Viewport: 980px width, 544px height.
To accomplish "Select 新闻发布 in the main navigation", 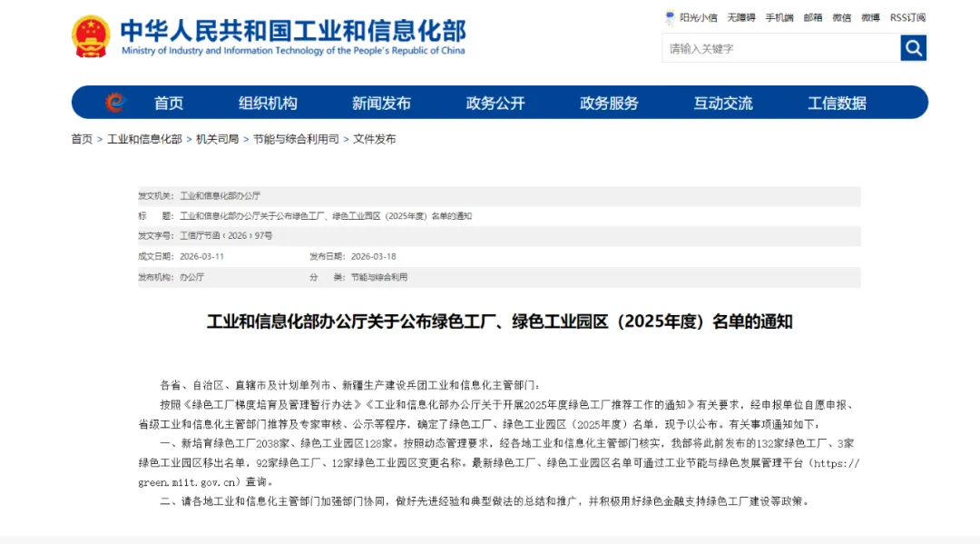I will pyautogui.click(x=381, y=103).
